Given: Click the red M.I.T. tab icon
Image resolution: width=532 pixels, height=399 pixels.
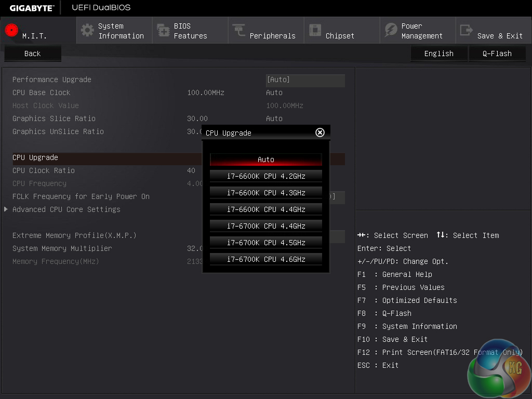Looking at the screenshot, I should click(11, 30).
